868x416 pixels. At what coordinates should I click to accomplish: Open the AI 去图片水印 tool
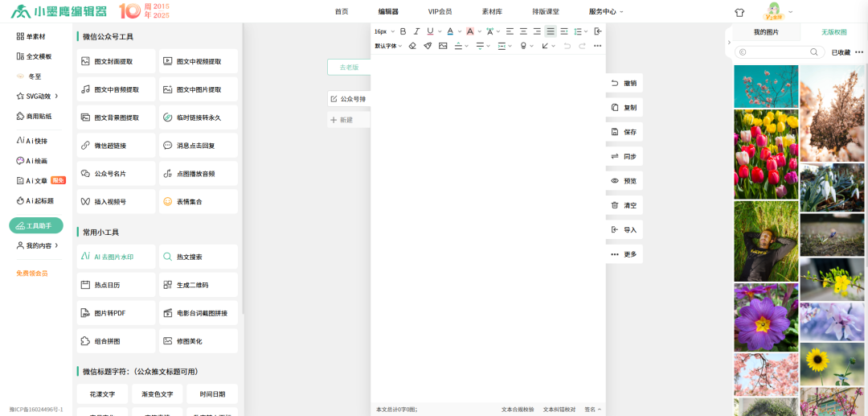pos(116,257)
